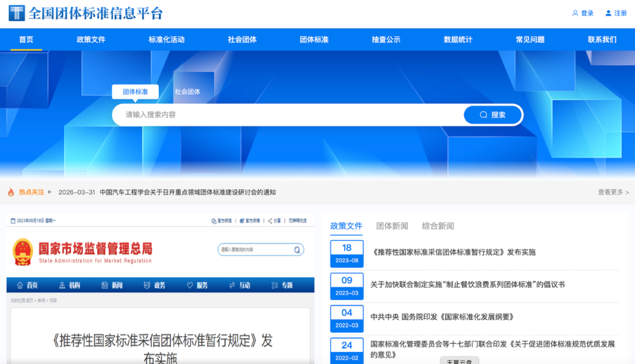
Task: Click the 注册 person icon
Action: pos(608,13)
